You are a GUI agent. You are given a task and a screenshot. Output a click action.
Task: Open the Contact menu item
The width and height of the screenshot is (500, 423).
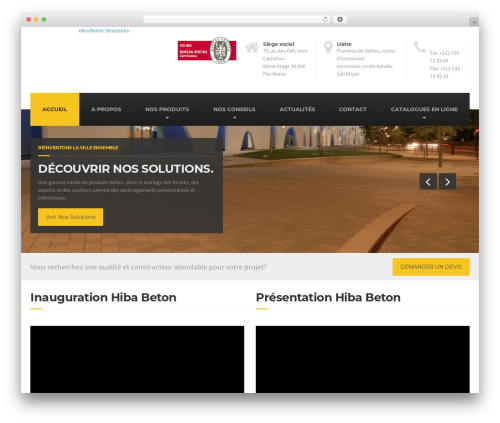click(x=353, y=109)
